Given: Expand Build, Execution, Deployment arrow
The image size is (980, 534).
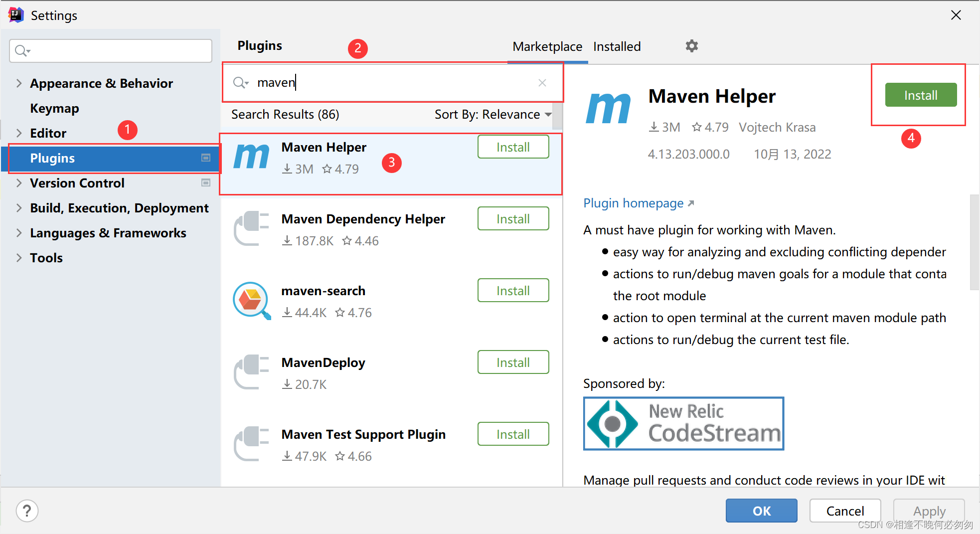Looking at the screenshot, I should [x=19, y=208].
